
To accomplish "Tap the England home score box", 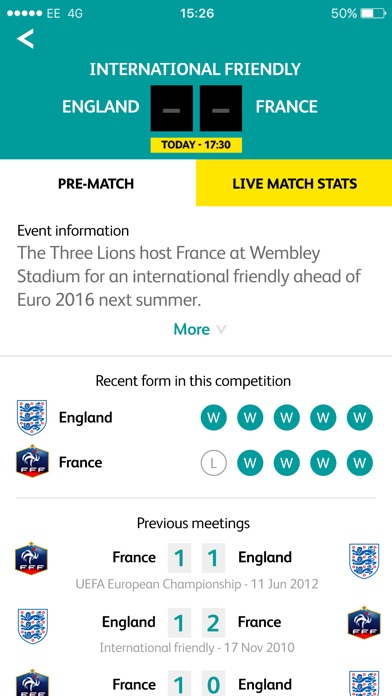I will tap(171, 108).
